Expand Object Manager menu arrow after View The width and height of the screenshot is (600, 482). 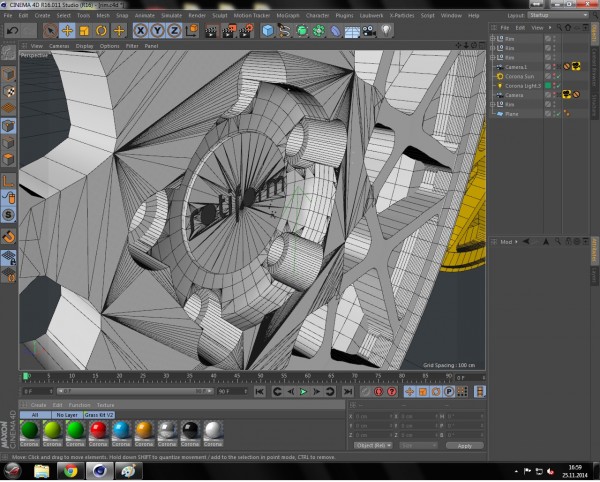point(550,28)
